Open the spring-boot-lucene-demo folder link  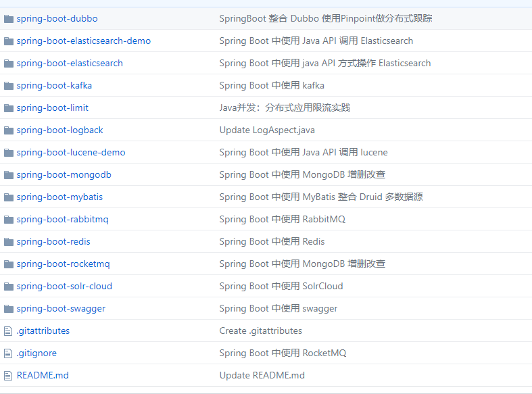71,153
